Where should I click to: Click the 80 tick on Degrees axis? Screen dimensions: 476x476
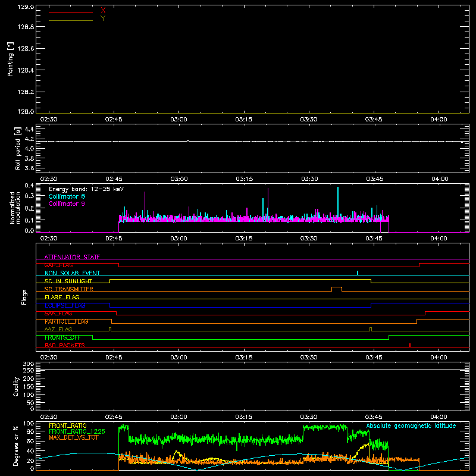(30, 431)
